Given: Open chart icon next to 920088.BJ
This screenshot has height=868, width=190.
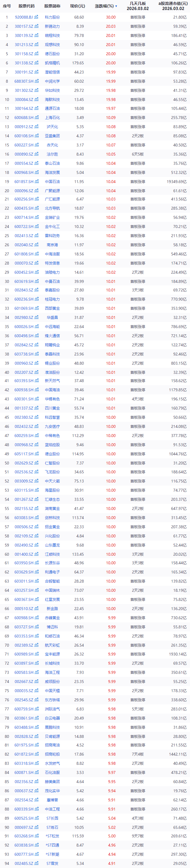Looking at the screenshot, I should click(x=36, y=17).
